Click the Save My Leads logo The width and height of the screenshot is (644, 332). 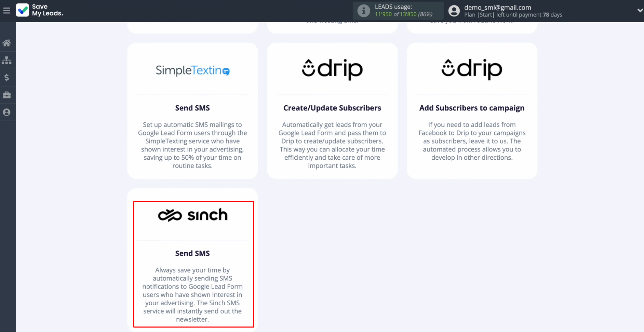pos(40,10)
